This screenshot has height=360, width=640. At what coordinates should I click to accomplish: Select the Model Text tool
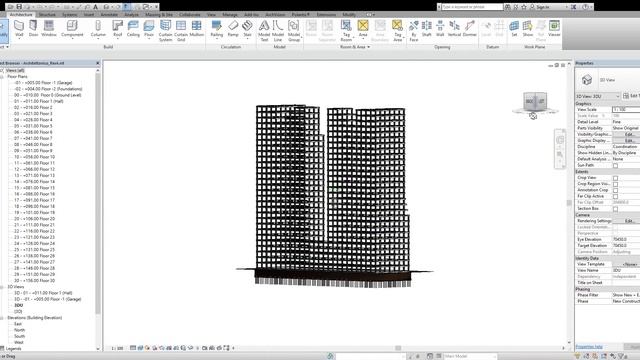tap(264, 31)
